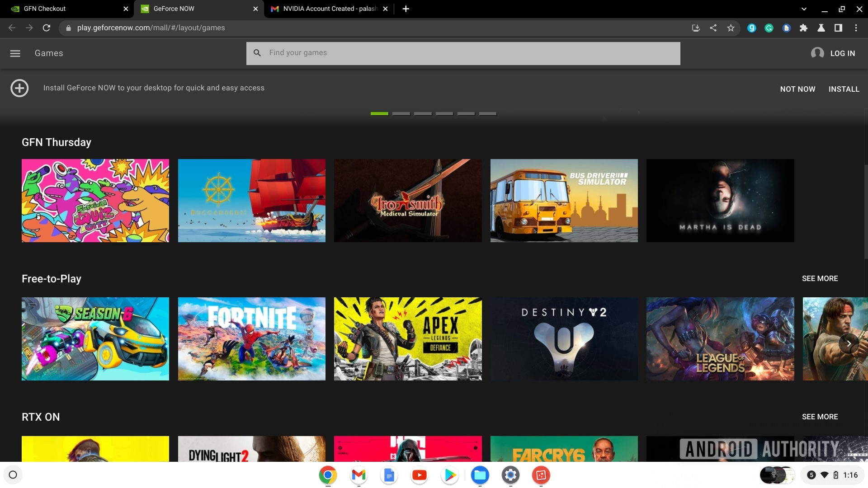
Task: Reload the page
Action: (46, 28)
